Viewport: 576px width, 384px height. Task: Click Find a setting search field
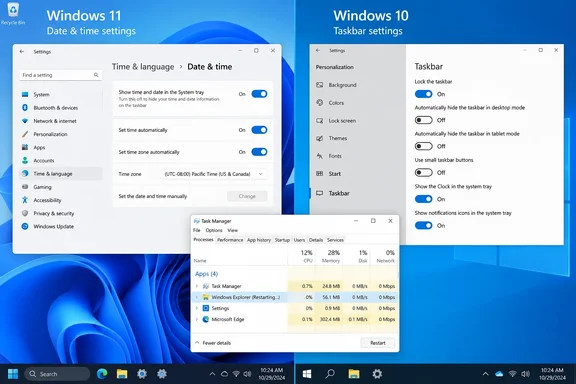(x=61, y=75)
